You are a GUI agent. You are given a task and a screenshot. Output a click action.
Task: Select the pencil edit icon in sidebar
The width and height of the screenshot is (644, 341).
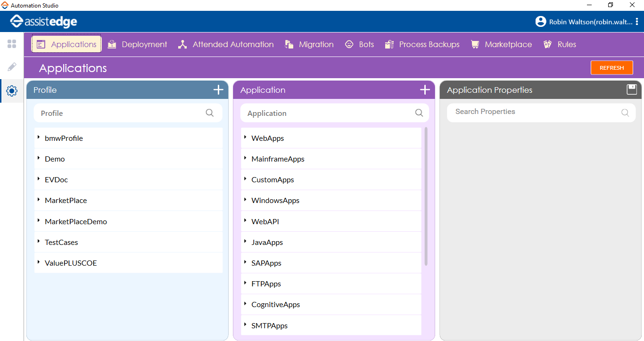pos(12,67)
